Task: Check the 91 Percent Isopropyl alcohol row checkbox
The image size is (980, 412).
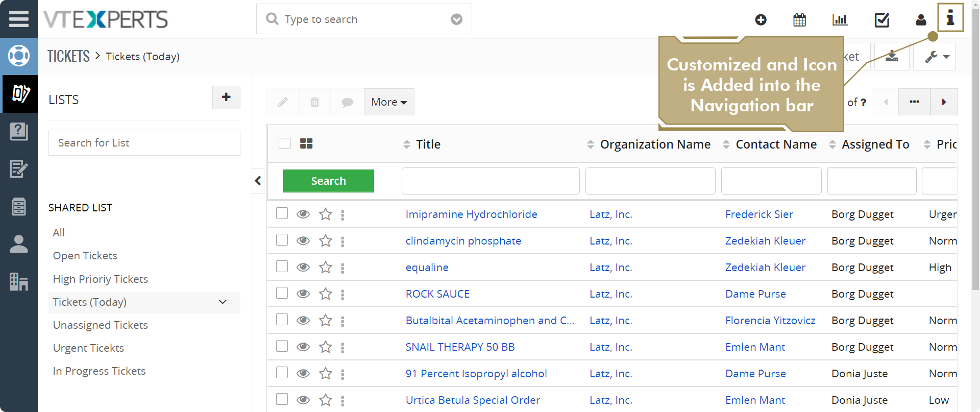Action: pos(282,372)
